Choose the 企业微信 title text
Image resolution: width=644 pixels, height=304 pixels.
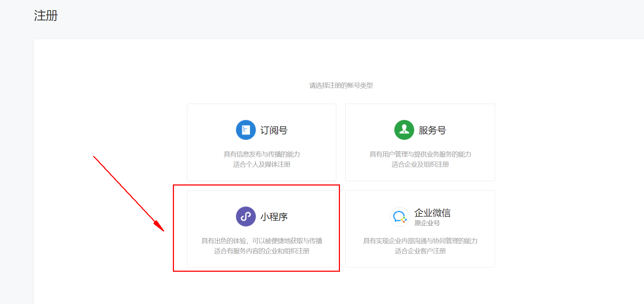tap(432, 213)
